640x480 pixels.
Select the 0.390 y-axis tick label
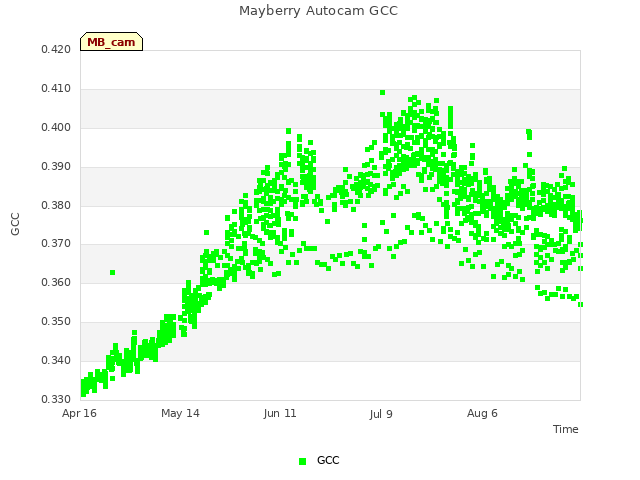click(56, 167)
